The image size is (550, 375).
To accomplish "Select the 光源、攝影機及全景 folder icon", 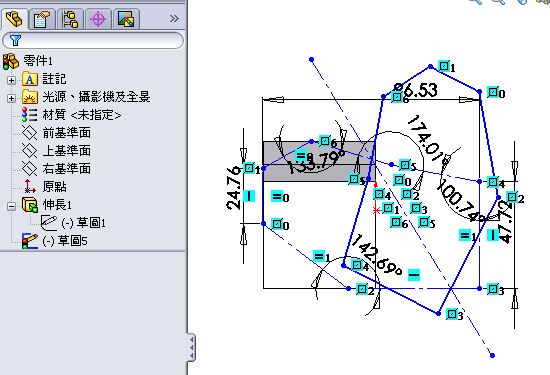I will point(30,97).
